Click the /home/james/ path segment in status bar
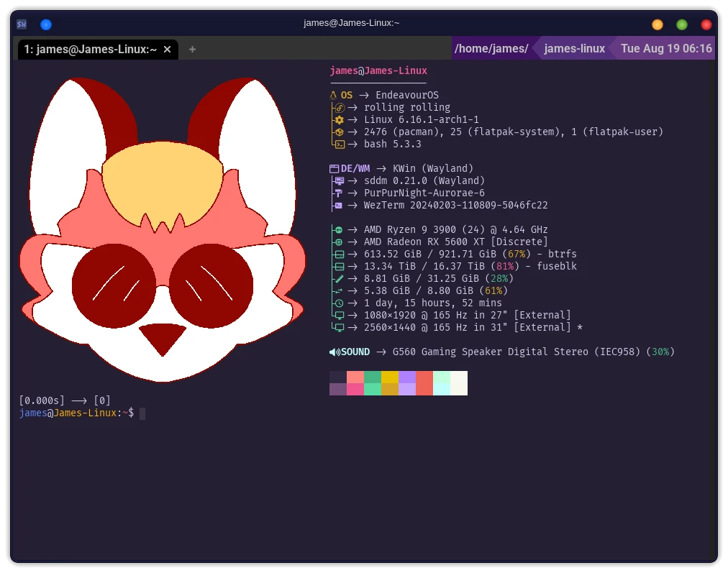 (491, 49)
